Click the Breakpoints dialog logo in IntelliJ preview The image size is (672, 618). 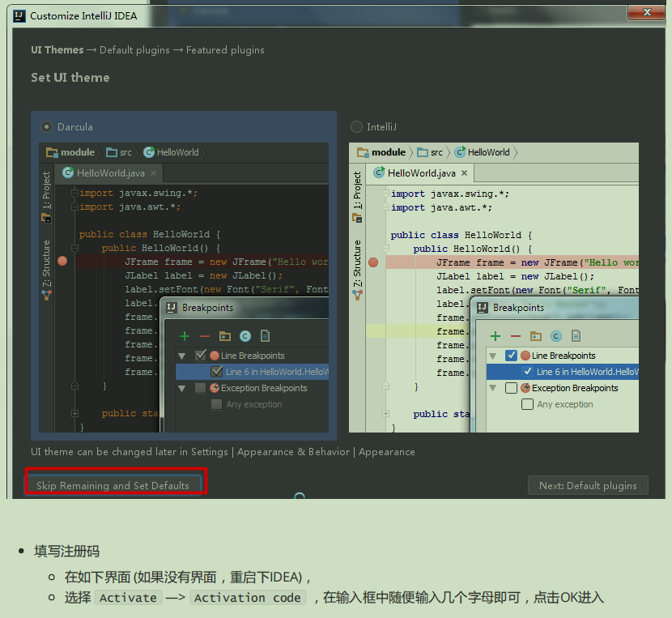483,308
